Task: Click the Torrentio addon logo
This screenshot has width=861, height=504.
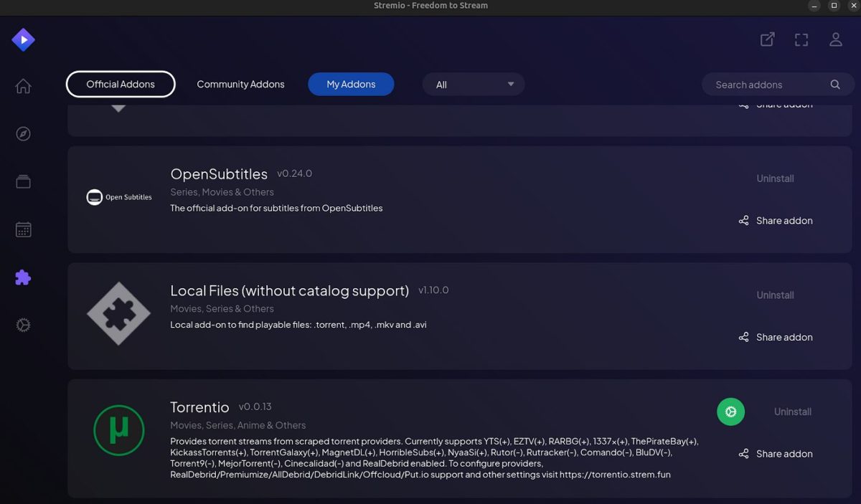Action: pyautogui.click(x=119, y=430)
